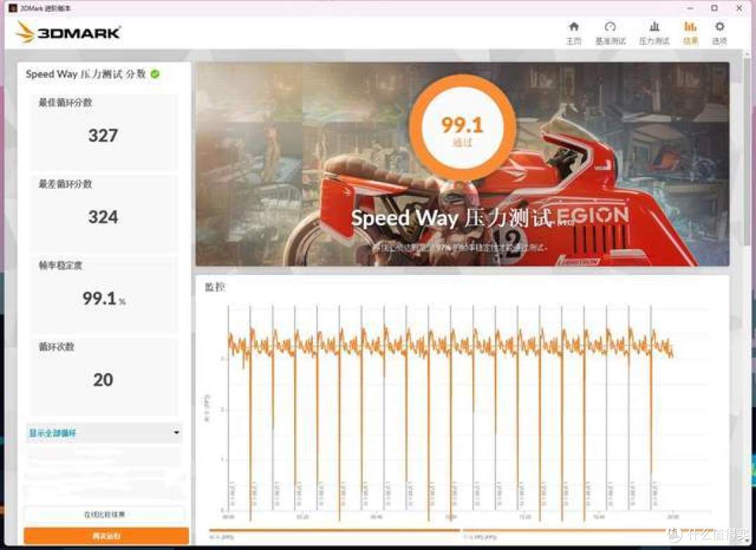Screen dimensions: 756x550
Task: Click the 3DMark title bar app icon
Action: (x=13, y=8)
